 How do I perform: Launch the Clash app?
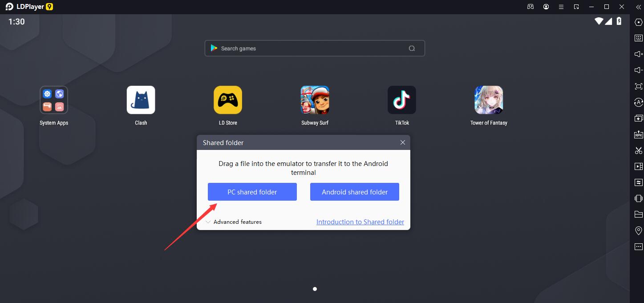point(141,100)
